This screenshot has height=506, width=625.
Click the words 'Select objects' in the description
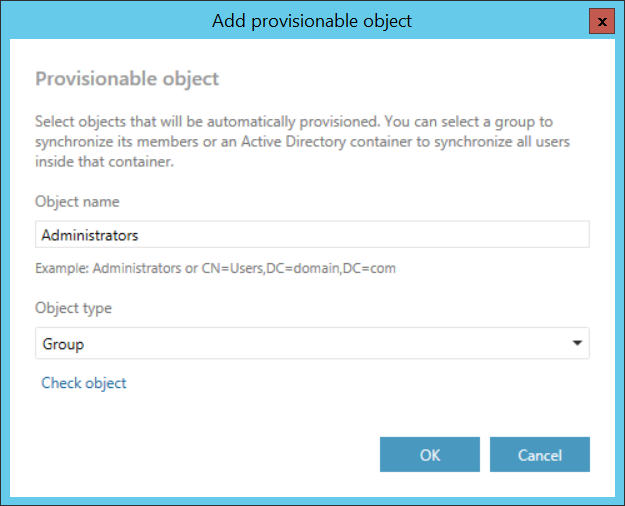tap(76, 121)
